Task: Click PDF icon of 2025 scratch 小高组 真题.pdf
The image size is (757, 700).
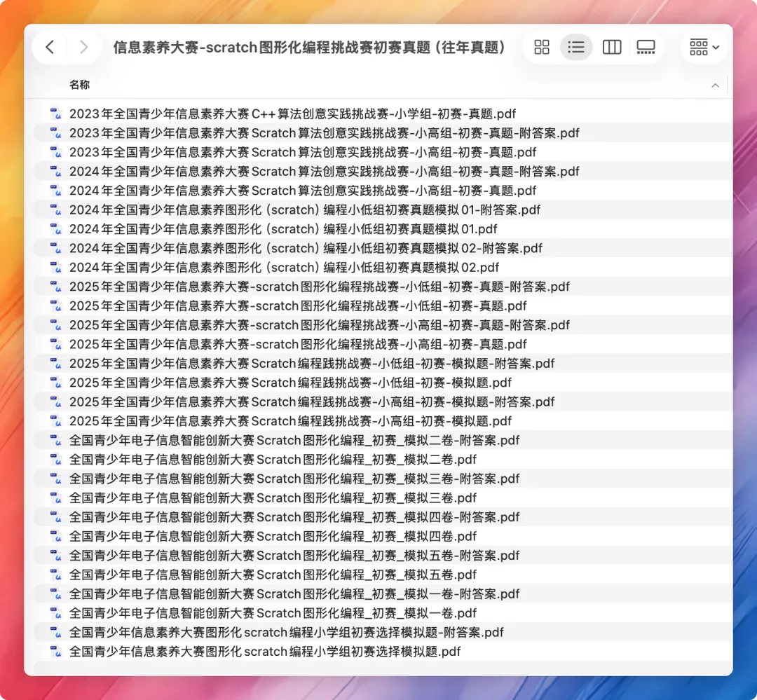Action: (56, 344)
